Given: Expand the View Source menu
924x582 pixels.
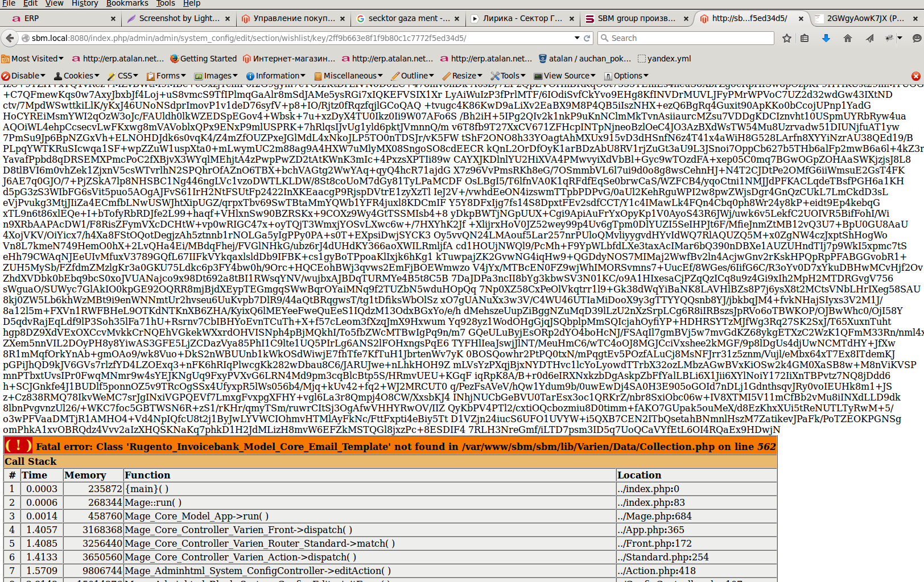Looking at the screenshot, I should pos(565,76).
